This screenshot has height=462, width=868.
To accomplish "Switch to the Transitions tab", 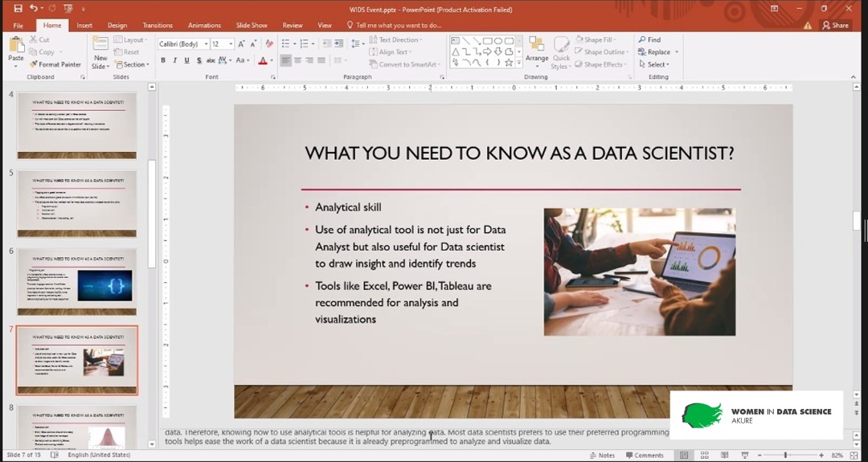I will pyautogui.click(x=158, y=26).
